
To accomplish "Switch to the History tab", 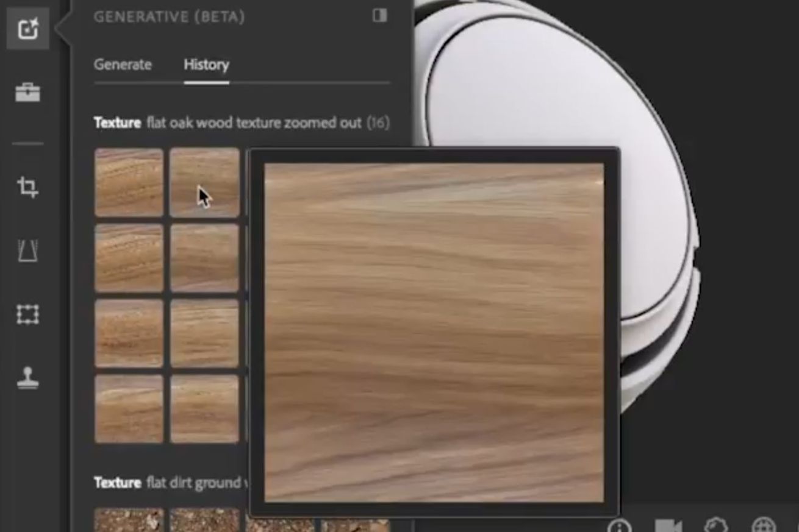I will (206, 65).
